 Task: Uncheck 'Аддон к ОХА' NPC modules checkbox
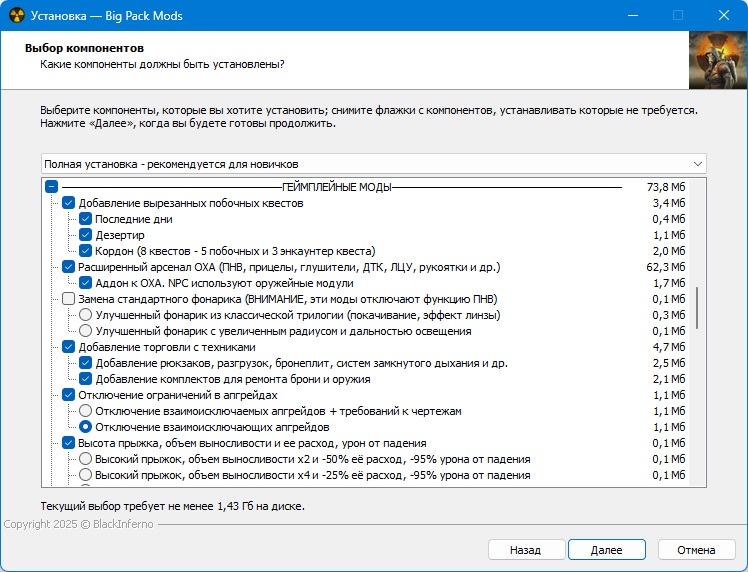coord(86,283)
